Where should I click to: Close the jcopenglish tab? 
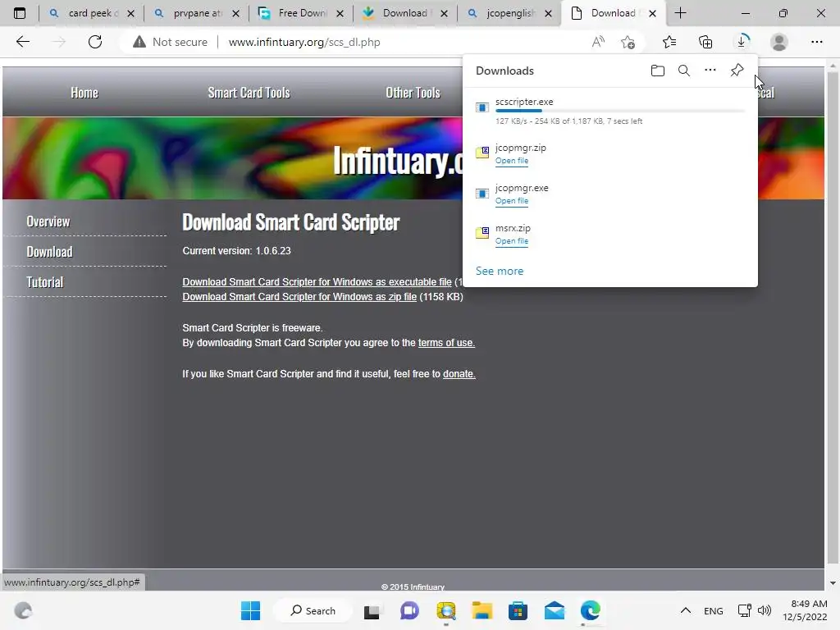click(548, 13)
